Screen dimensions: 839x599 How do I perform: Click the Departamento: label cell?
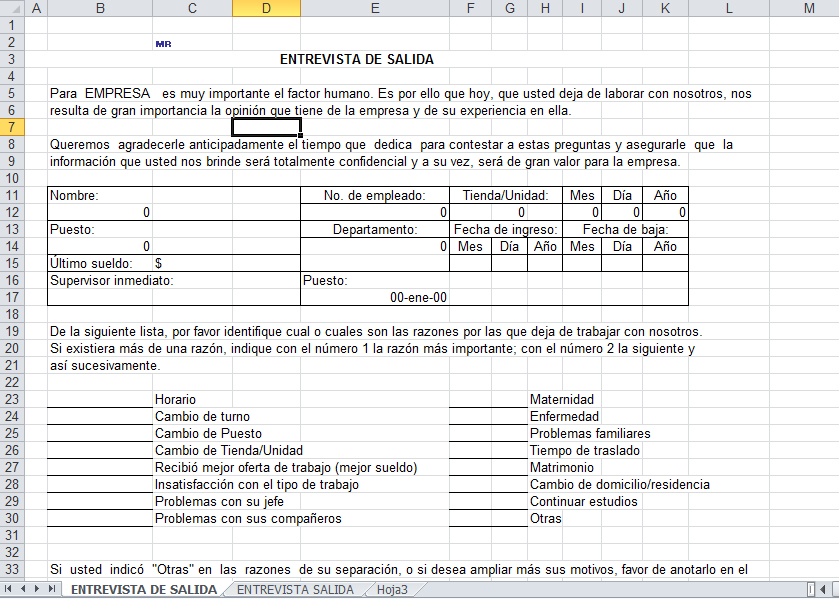pyautogui.click(x=375, y=230)
